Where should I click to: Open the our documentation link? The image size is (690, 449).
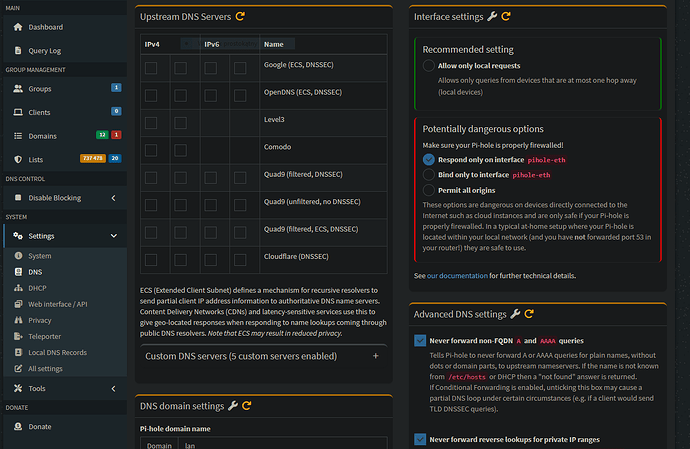457,276
